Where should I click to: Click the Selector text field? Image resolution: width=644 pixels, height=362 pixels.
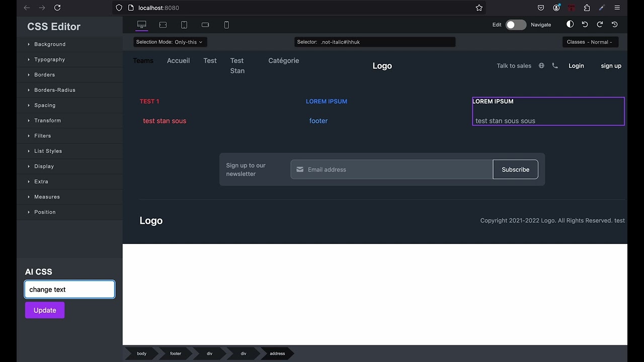[x=375, y=42]
